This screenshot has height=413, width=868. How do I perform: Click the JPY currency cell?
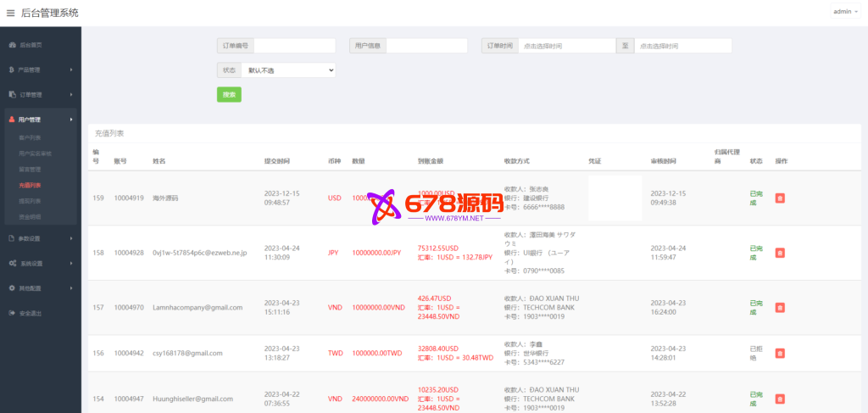pyautogui.click(x=333, y=253)
